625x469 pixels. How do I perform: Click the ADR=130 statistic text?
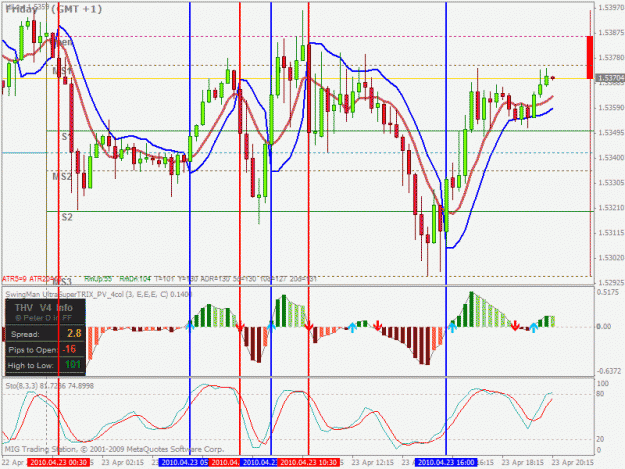[214, 279]
